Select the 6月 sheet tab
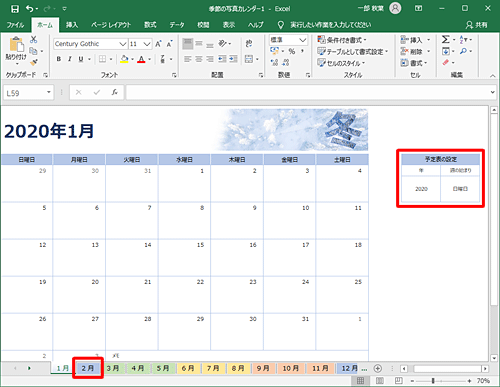The width and height of the screenshot is (500, 387). pyautogui.click(x=188, y=368)
